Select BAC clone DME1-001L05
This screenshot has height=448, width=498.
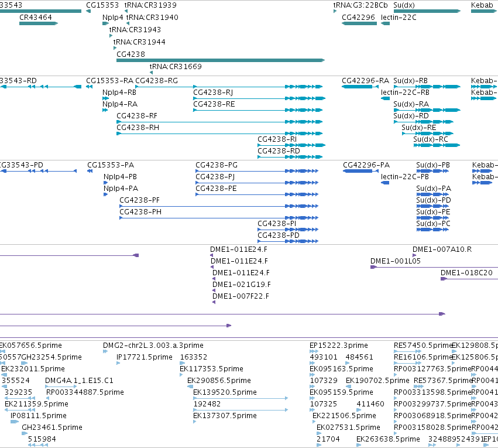tap(396, 261)
